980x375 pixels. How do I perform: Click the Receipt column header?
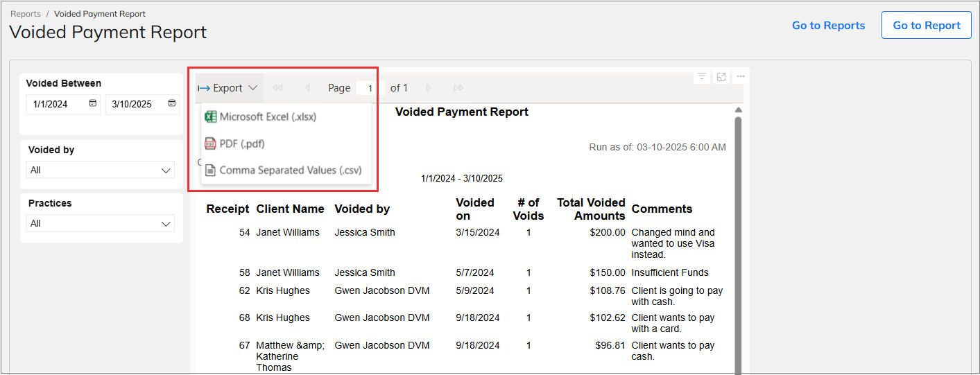coord(227,209)
